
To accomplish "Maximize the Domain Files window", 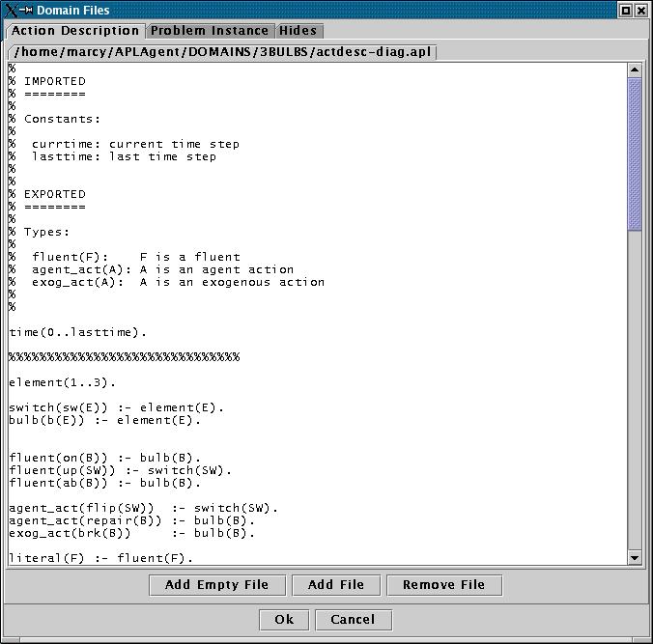I will [625, 11].
